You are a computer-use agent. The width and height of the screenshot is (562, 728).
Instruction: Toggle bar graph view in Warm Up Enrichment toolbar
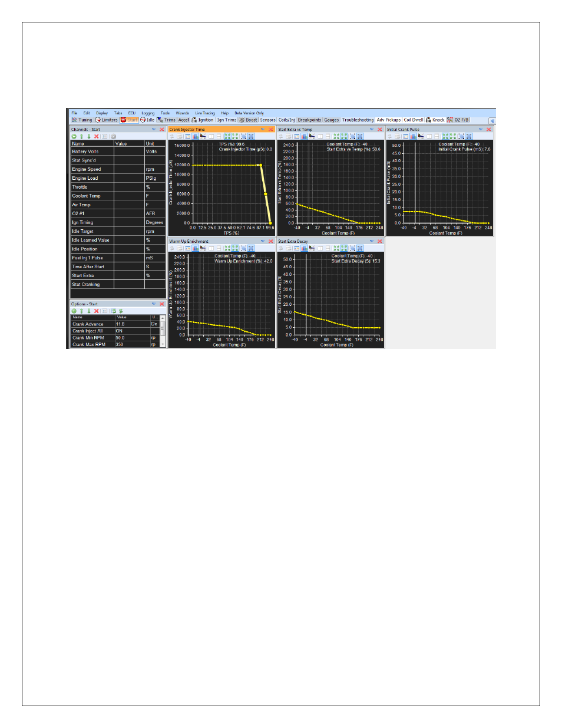(x=196, y=248)
